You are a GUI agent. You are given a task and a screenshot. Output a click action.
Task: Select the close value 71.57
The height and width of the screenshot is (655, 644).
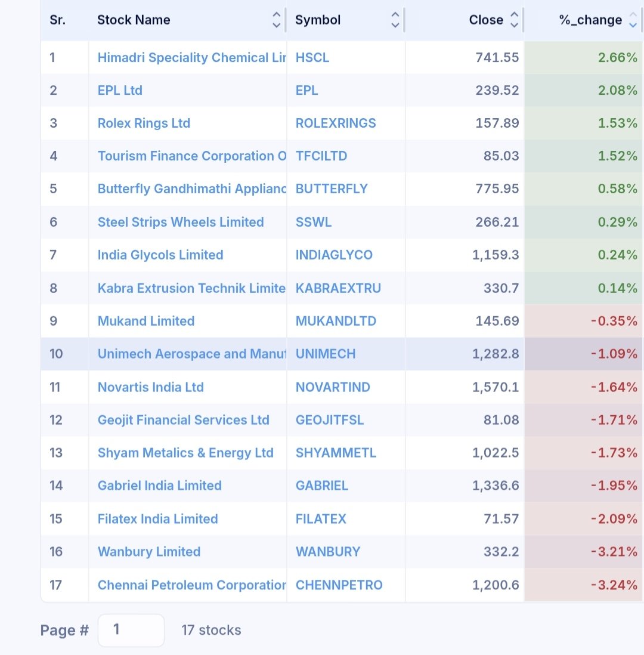pos(501,519)
